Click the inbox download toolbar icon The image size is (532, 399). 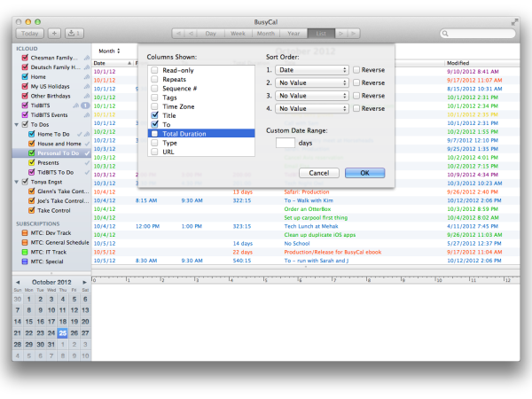tap(74, 34)
